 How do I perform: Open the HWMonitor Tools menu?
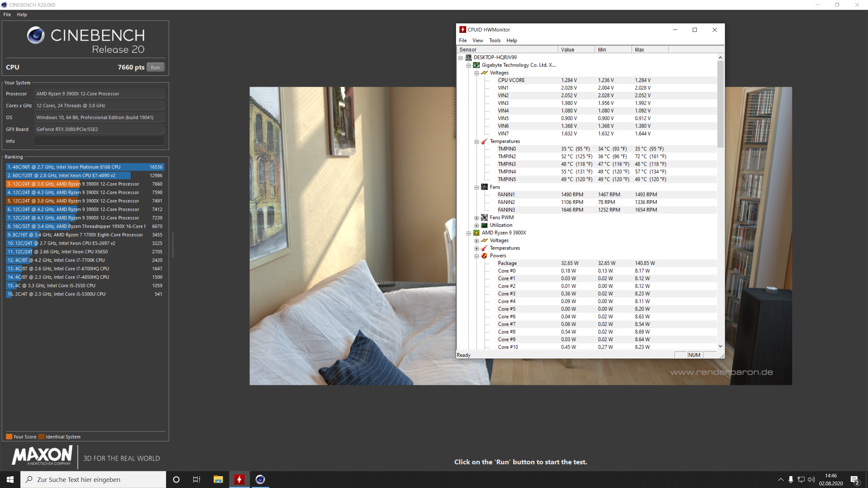pos(494,40)
